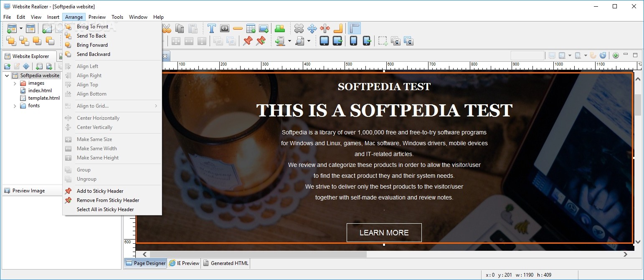Click the preview page magnifier icon
Viewport: 644px width, 280px height.
[299, 41]
